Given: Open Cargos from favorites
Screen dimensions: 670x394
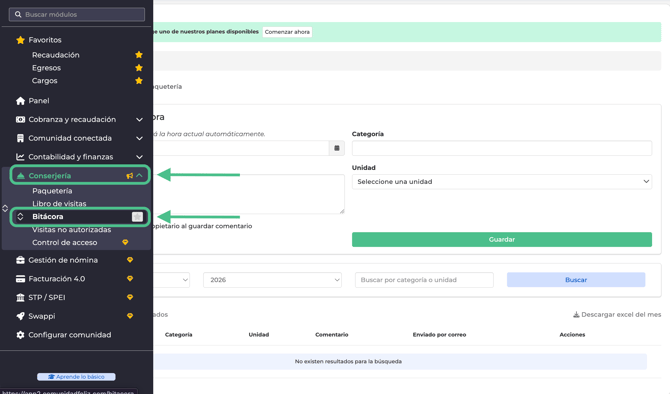Looking at the screenshot, I should 44,81.
